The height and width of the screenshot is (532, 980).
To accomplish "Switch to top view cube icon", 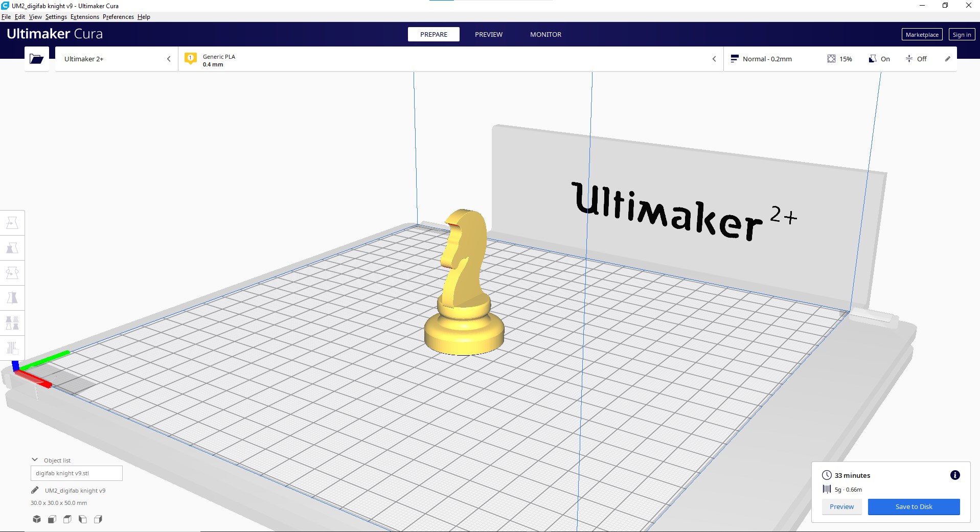I will tap(67, 519).
